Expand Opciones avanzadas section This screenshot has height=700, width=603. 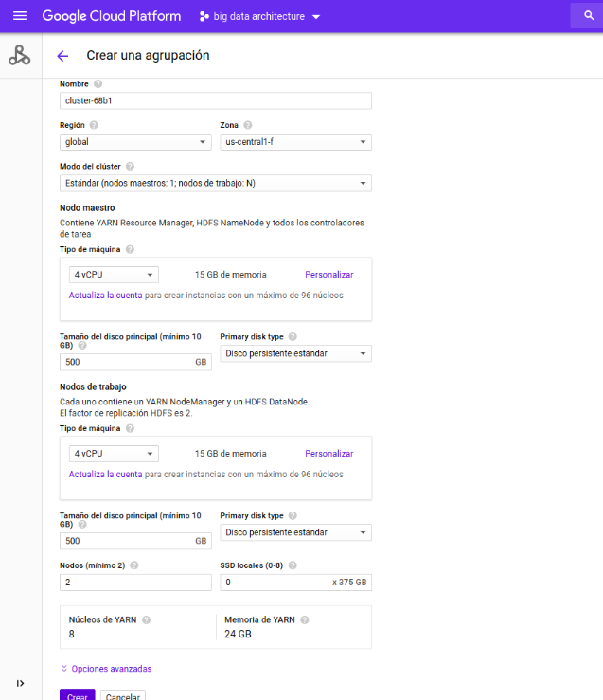tap(106, 669)
